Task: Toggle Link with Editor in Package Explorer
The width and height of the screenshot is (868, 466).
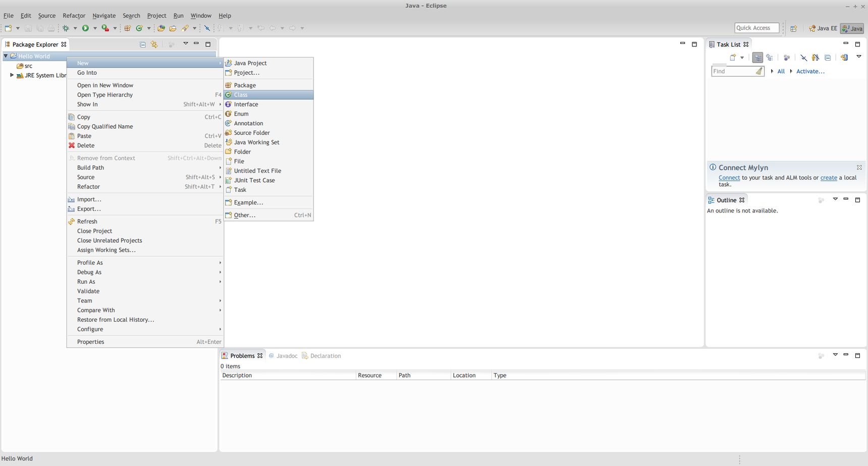Action: coord(154,44)
